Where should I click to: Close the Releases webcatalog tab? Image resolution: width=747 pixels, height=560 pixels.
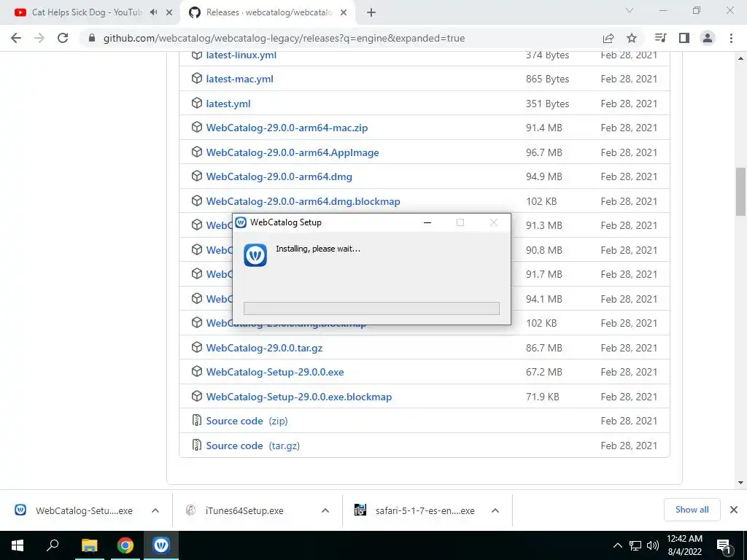click(x=344, y=13)
